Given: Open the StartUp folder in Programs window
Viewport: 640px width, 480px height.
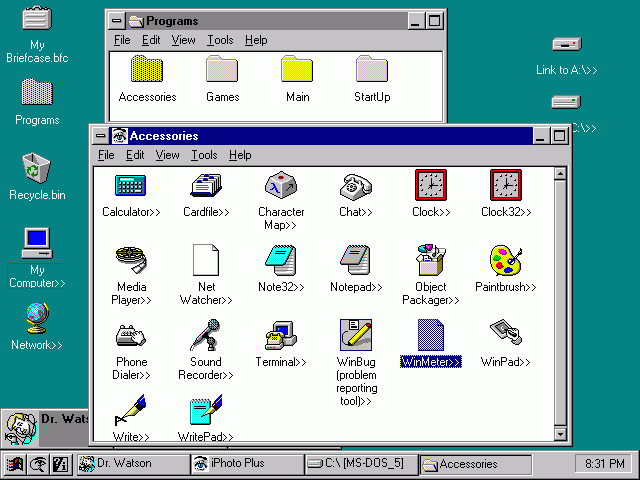Looking at the screenshot, I should click(x=372, y=69).
